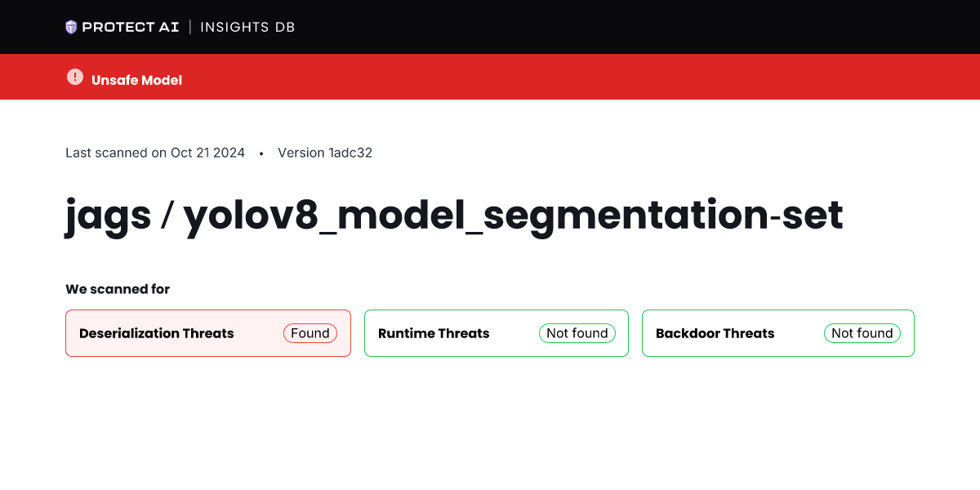This screenshot has height=490, width=980.
Task: Click the Not found badge for Backdoor Threats
Action: point(862,333)
